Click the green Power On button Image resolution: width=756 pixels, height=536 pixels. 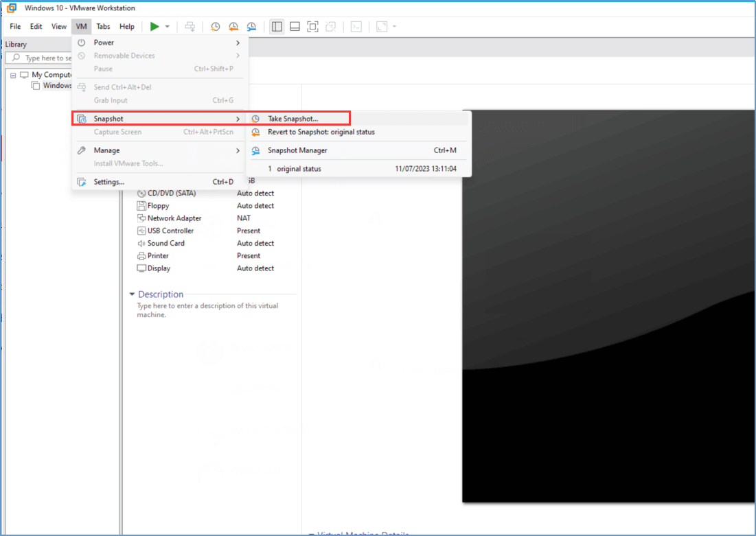tap(154, 26)
